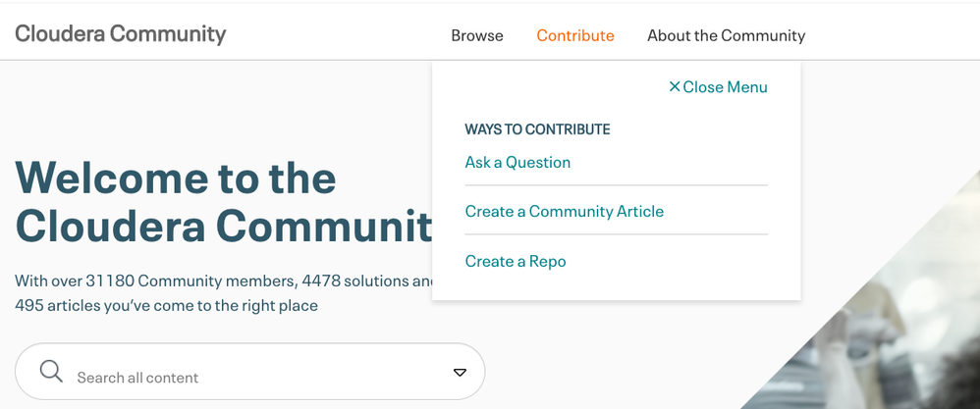Click the divider above Create a Repo
980x409 pixels.
click(x=616, y=234)
